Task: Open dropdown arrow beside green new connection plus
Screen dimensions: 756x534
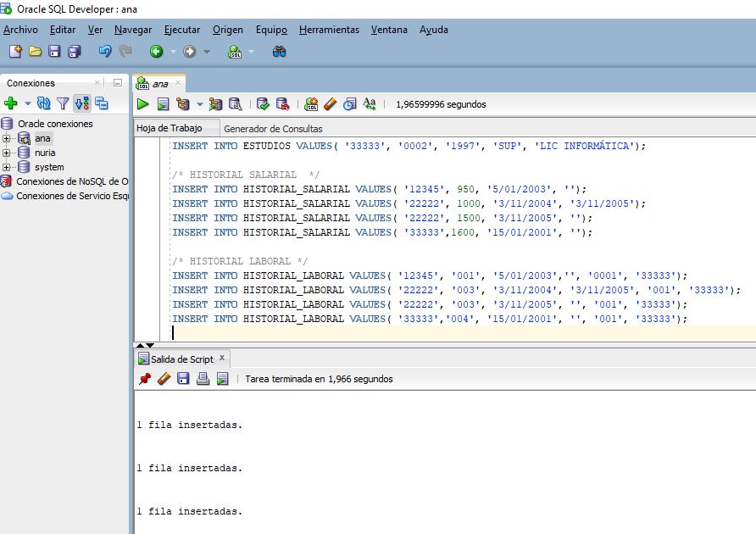Action: click(x=27, y=103)
